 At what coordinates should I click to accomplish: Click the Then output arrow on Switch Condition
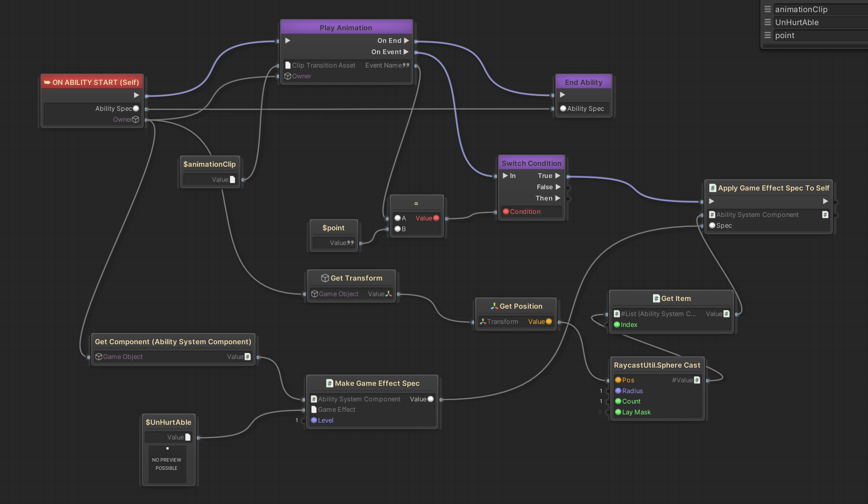coord(558,198)
